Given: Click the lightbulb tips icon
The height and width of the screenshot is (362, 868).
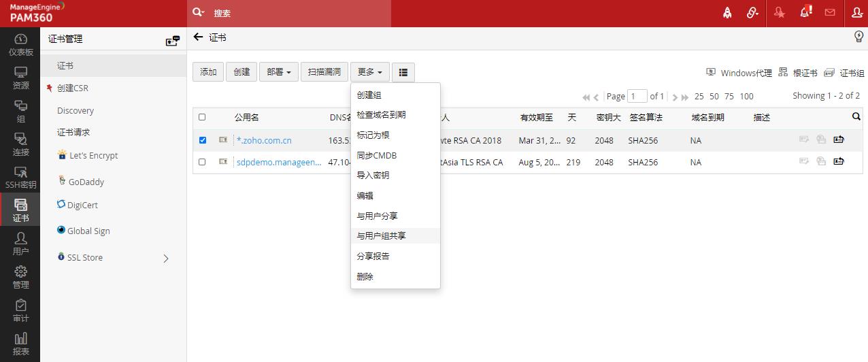Looking at the screenshot, I should (858, 37).
